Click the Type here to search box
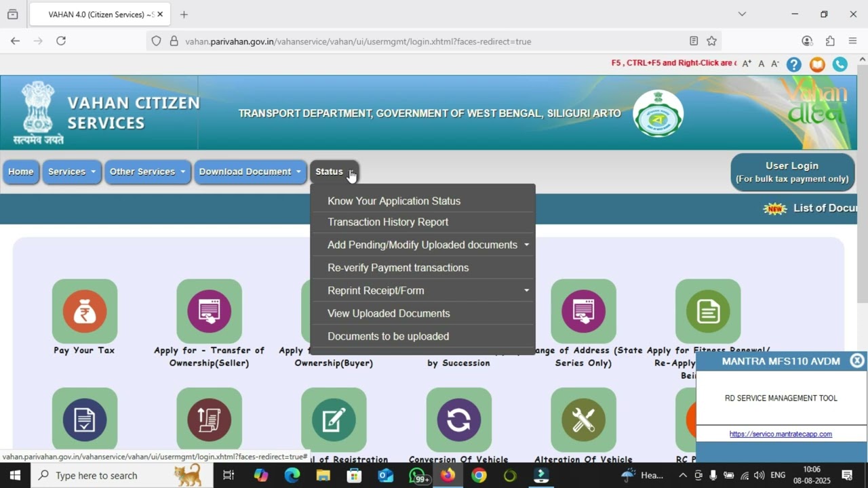Viewport: 868px width, 488px height. (x=122, y=475)
